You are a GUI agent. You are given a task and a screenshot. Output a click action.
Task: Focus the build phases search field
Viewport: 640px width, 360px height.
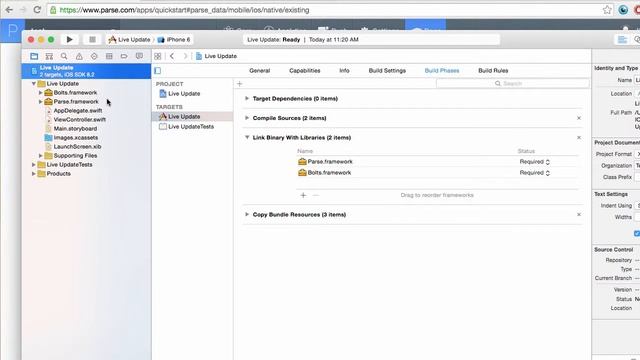[x=513, y=83]
